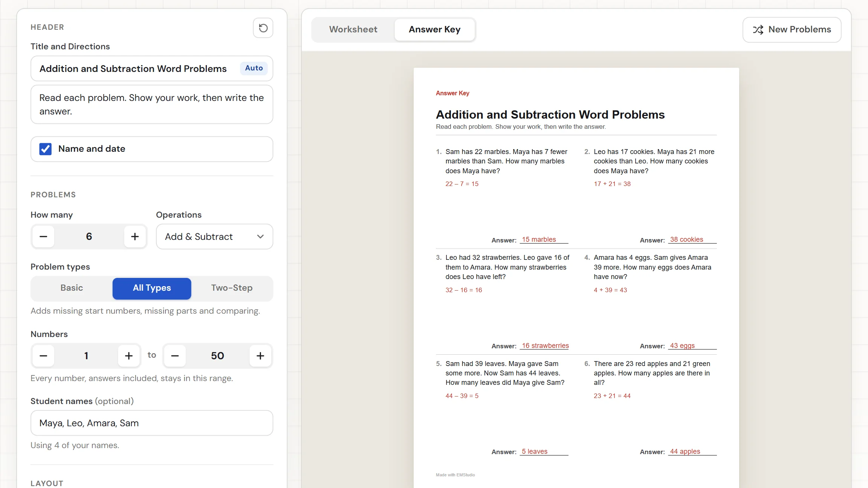
Task: Click the answer '44 apples'
Action: pos(685,451)
